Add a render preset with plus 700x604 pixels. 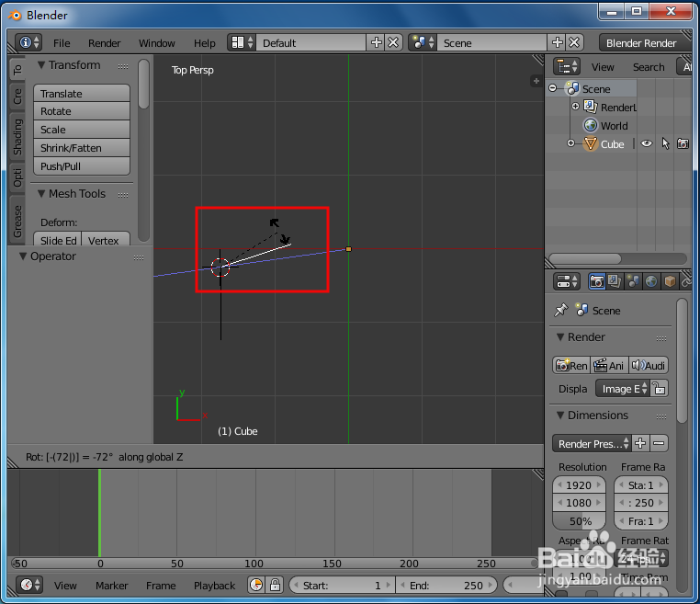coord(640,443)
